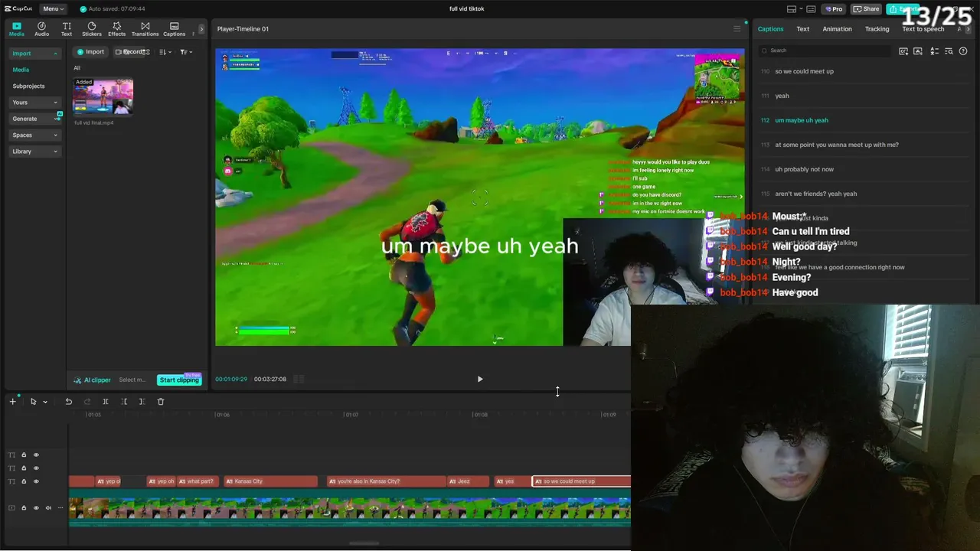
Task: Click the plus icon above track headers
Action: coord(12,402)
